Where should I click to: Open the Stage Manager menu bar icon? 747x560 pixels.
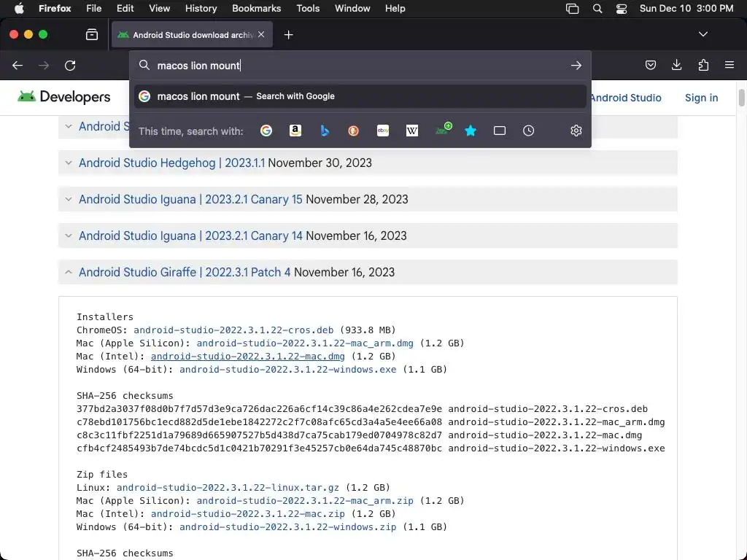click(572, 9)
